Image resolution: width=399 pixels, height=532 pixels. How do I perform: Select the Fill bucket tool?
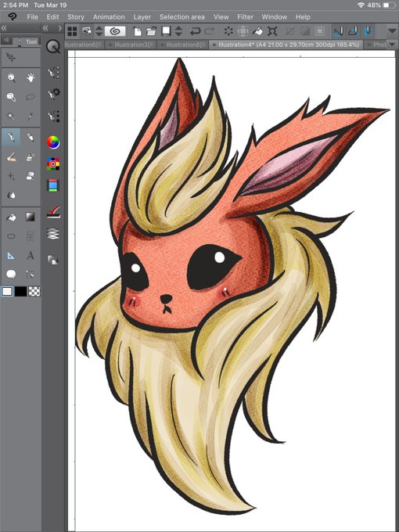[x=11, y=217]
